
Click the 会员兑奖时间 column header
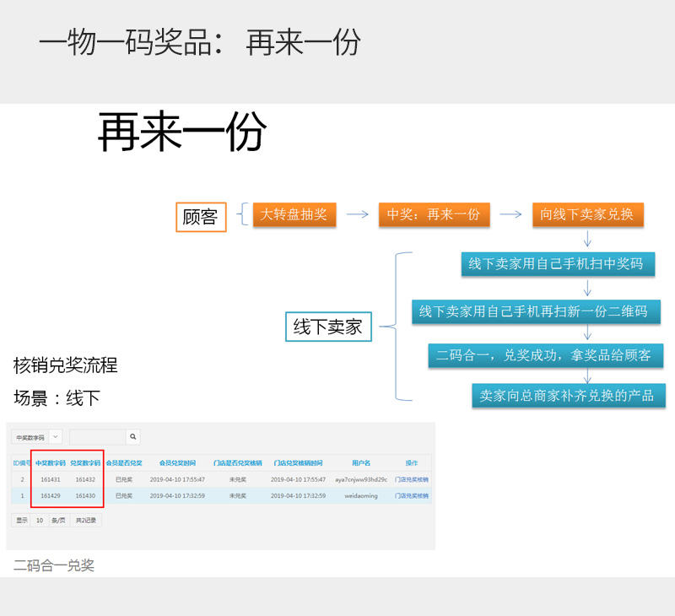tap(177, 463)
